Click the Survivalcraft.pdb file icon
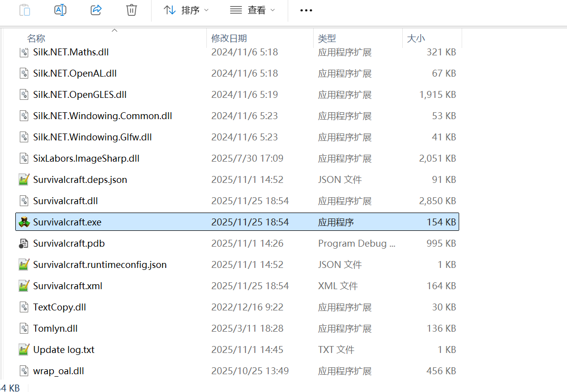 click(24, 243)
